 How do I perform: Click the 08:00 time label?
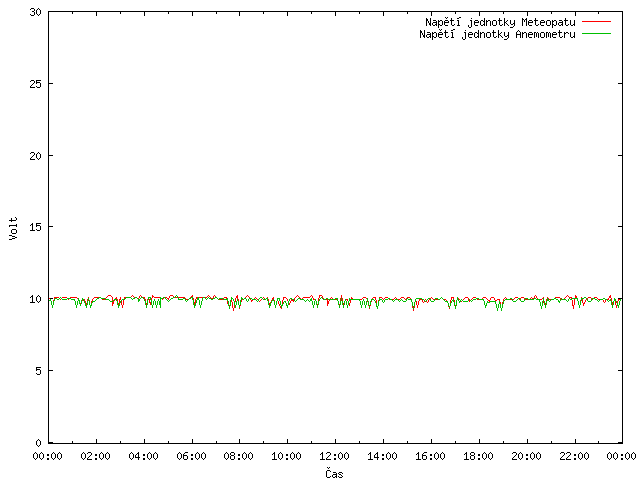click(x=239, y=456)
